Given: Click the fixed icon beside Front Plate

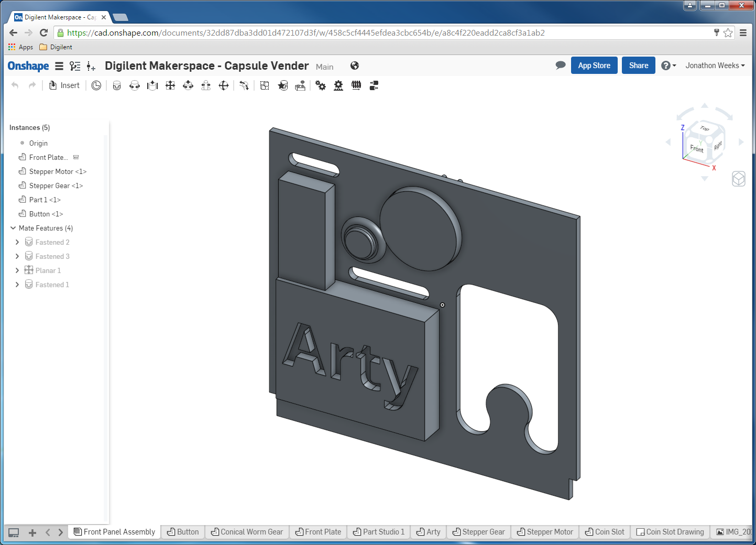Looking at the screenshot, I should (x=76, y=157).
